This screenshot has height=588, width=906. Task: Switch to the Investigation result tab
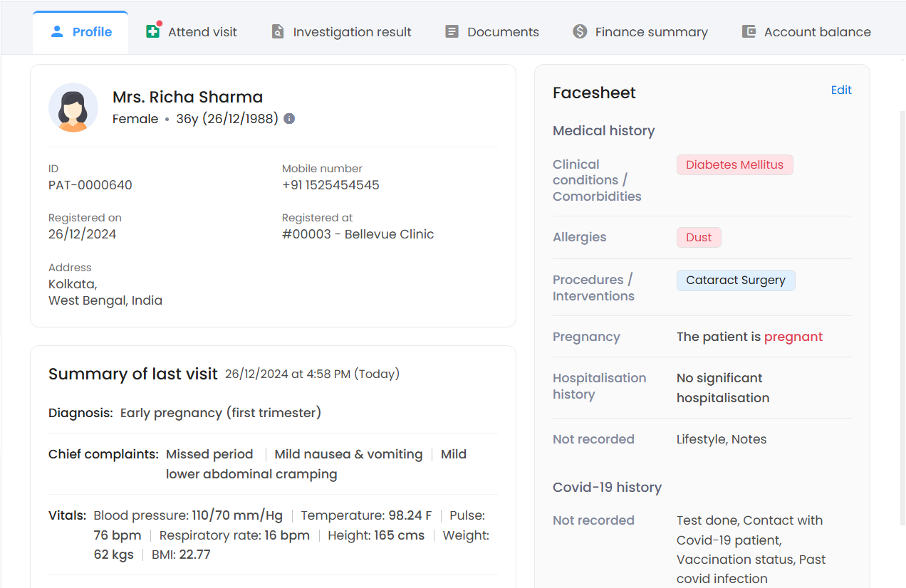[x=342, y=32]
